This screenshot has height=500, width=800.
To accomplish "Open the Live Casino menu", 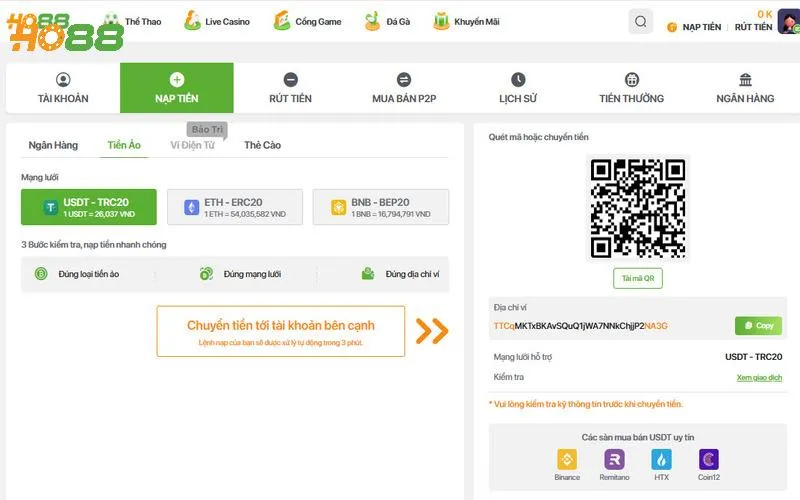I will point(217,21).
